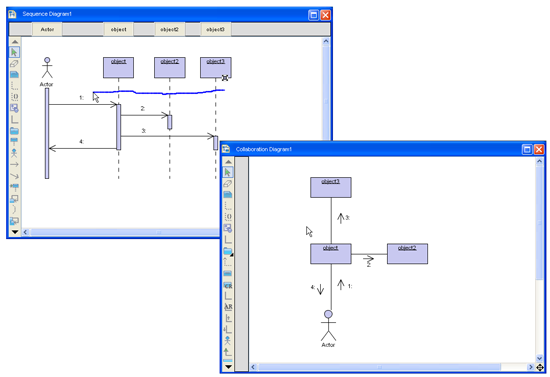The width and height of the screenshot is (550, 377).
Task: Click the package folder tool in Collaboration Diagram toolbar
Action: tap(227, 251)
